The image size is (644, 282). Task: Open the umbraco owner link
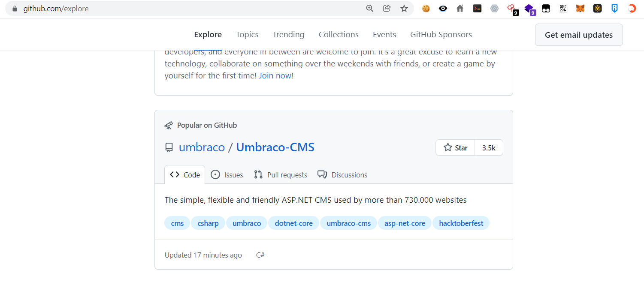click(x=202, y=147)
